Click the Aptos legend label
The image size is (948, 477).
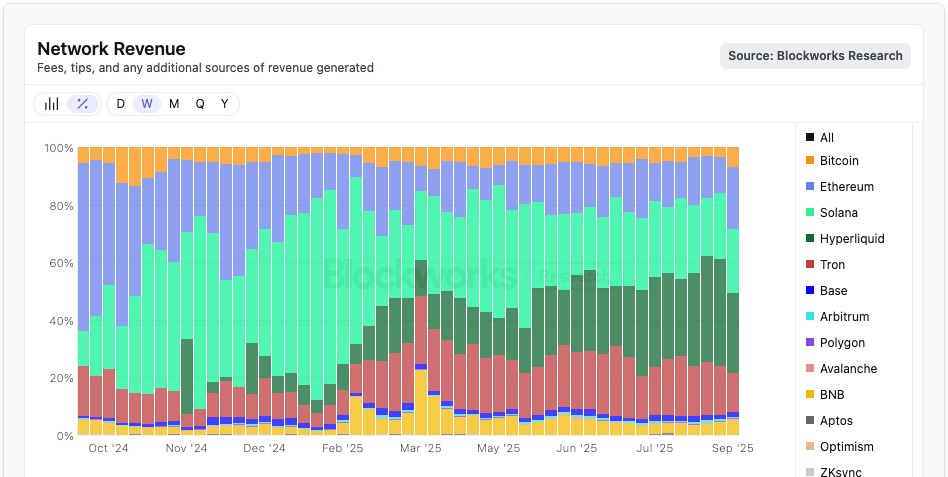836,421
